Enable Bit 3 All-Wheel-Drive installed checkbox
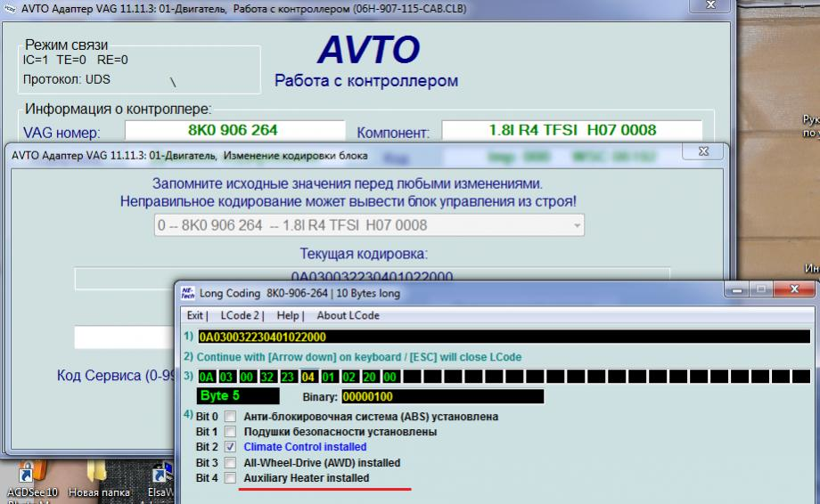The image size is (820, 504). 230,462
